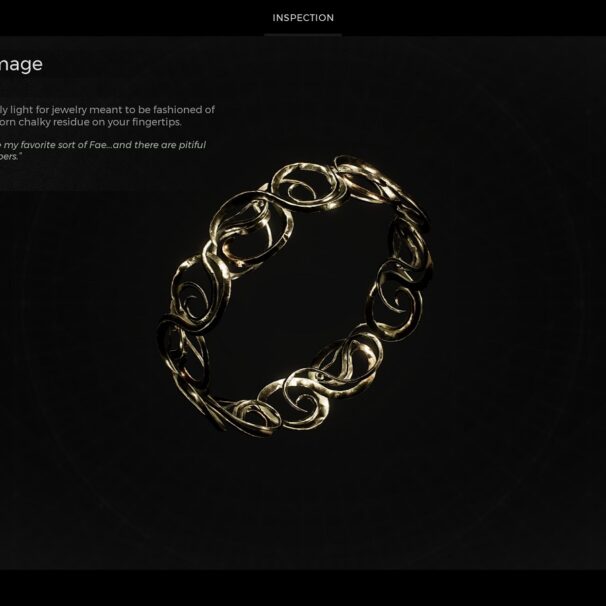Click the word "jewelry" in the description
Image resolution: width=606 pixels, height=606 pixels.
tap(69, 110)
